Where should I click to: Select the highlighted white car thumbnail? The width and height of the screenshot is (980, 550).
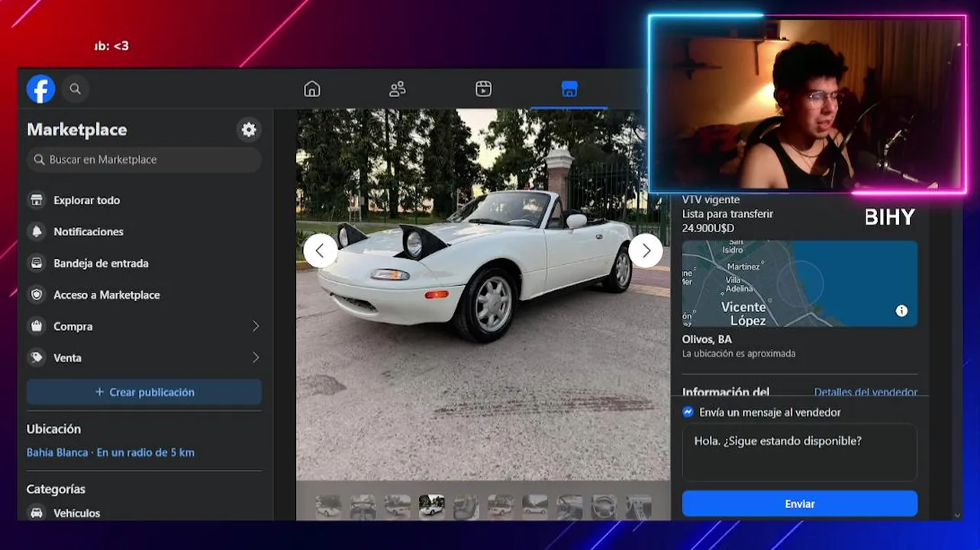(x=432, y=506)
